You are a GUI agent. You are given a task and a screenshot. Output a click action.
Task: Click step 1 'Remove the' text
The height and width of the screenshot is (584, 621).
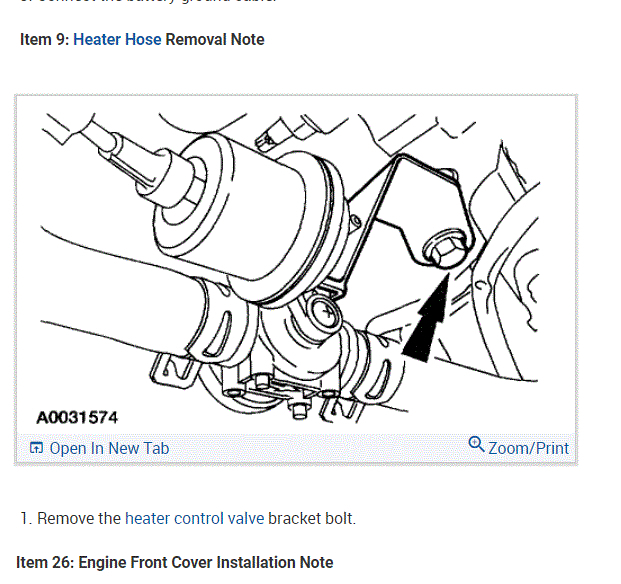78,518
